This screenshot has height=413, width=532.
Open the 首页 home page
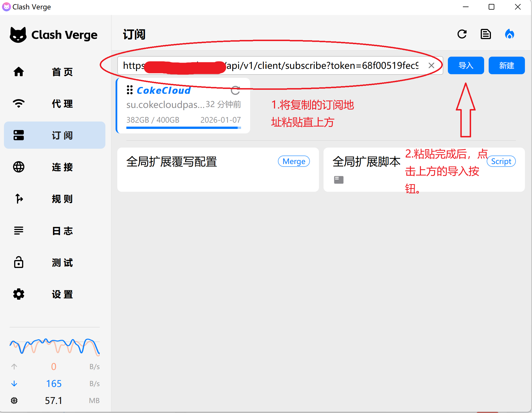[55, 72]
